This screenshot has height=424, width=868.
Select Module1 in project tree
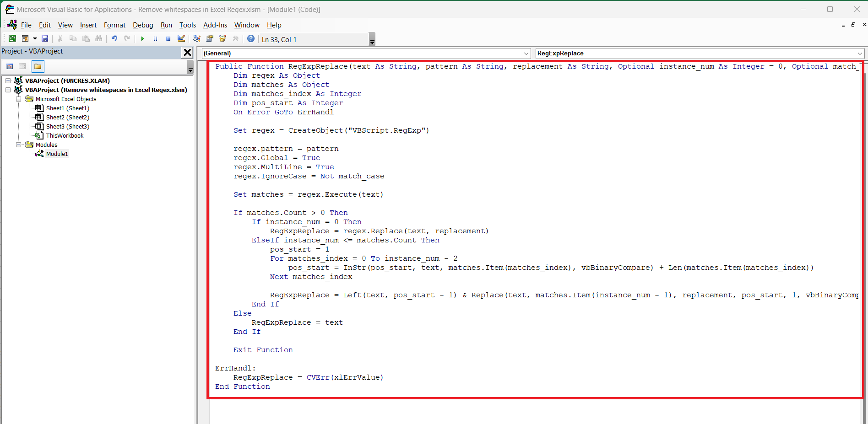pyautogui.click(x=57, y=154)
